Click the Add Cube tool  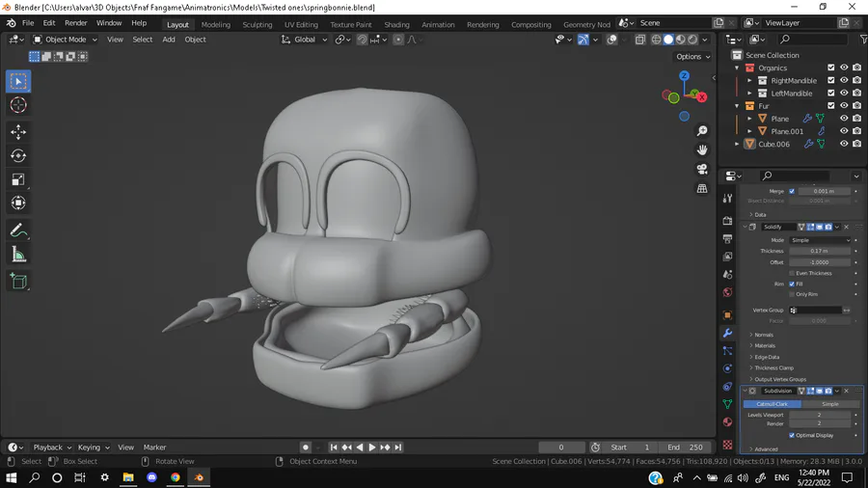[x=18, y=282]
